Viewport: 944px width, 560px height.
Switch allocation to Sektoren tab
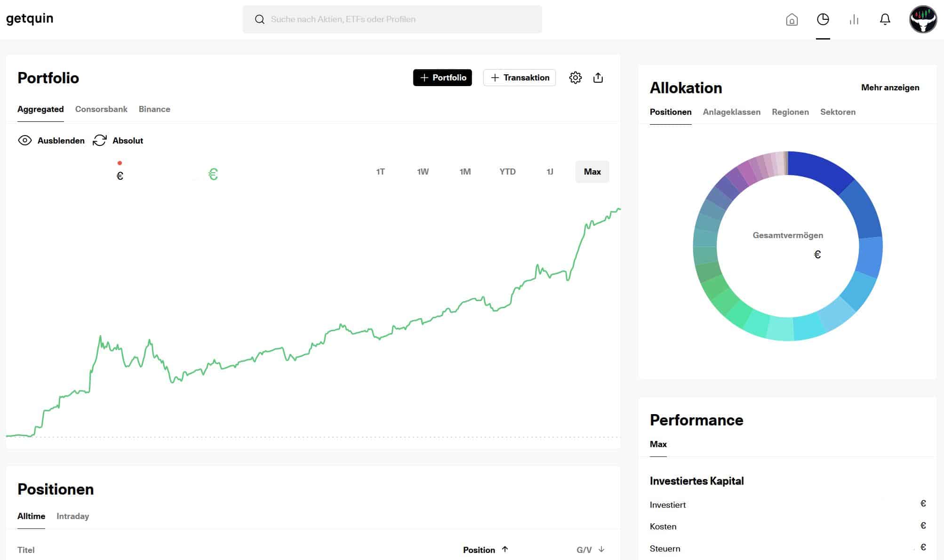838,112
